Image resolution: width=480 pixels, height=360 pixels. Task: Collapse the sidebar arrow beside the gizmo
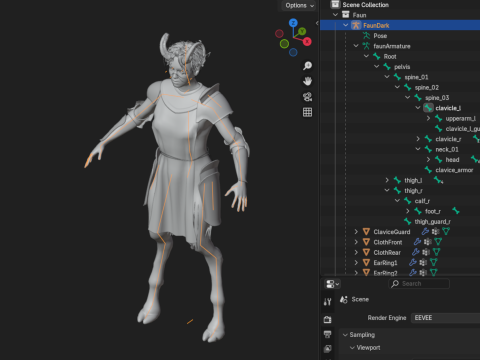click(317, 23)
